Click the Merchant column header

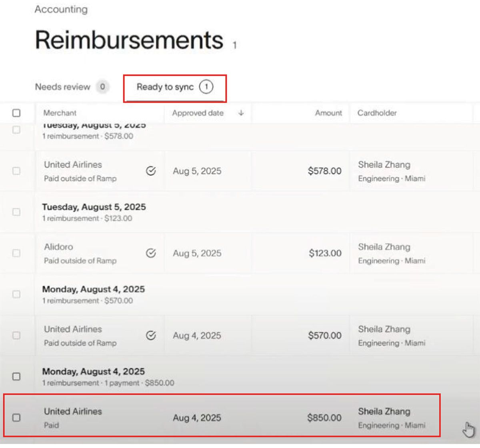[60, 113]
